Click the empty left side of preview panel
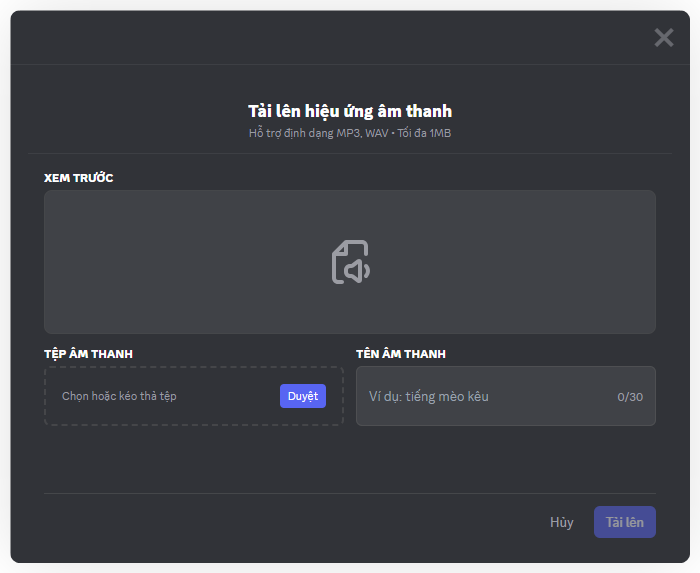700x573 pixels. pos(150,262)
